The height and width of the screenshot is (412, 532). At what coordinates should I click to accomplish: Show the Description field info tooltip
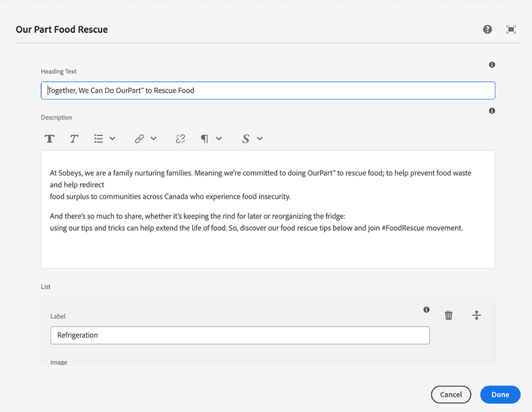[492, 111]
